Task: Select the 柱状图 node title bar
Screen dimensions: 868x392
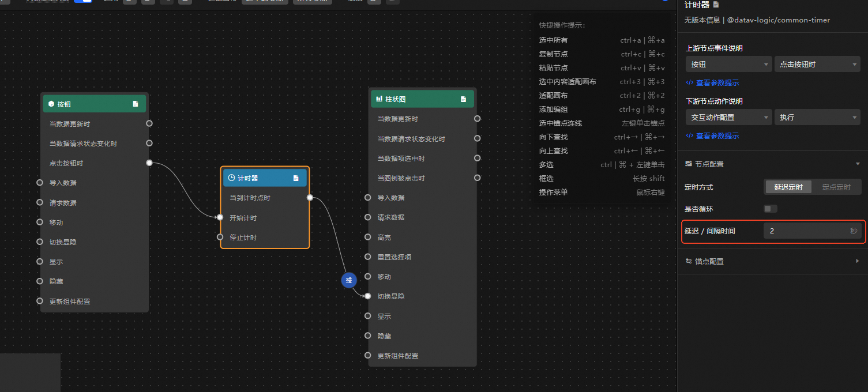Action: 422,99
